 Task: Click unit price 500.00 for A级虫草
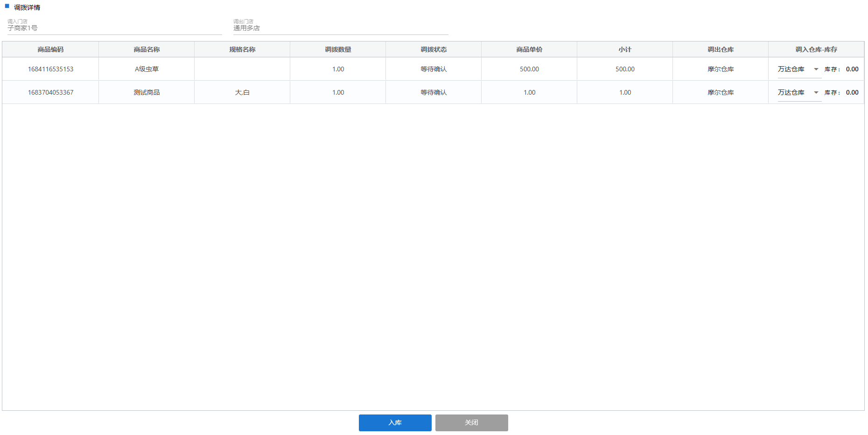click(529, 69)
